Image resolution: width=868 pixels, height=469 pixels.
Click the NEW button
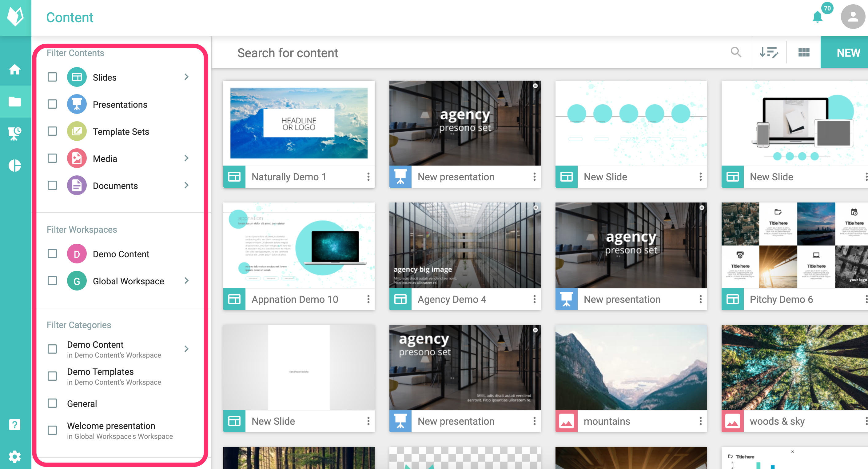pyautogui.click(x=844, y=53)
